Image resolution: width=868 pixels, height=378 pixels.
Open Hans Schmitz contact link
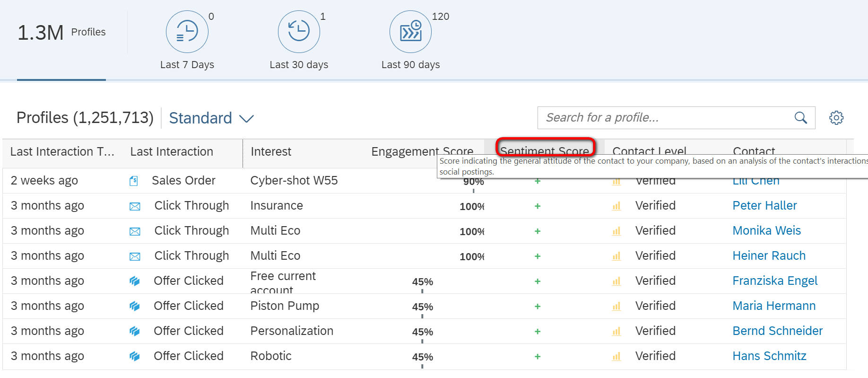(x=769, y=356)
